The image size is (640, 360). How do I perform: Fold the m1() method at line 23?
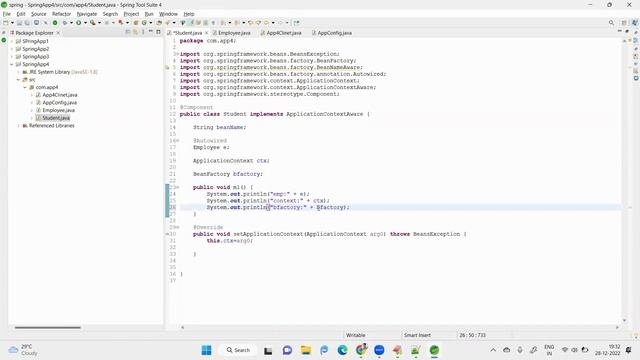[x=178, y=187]
